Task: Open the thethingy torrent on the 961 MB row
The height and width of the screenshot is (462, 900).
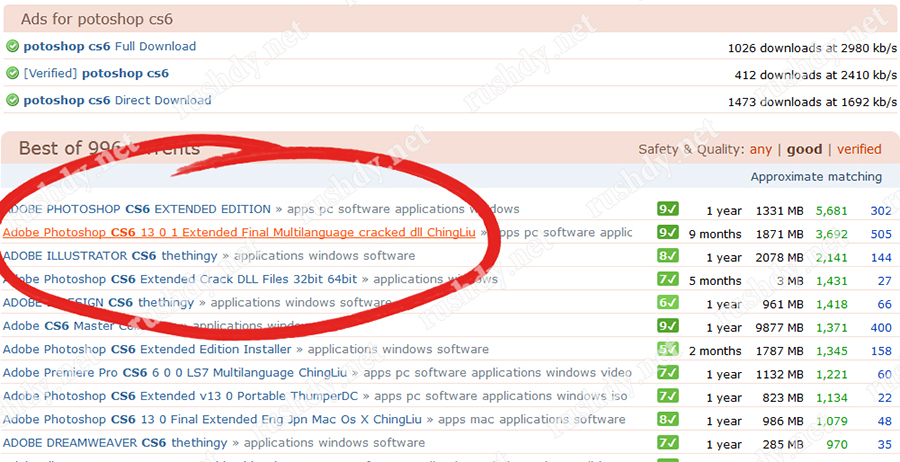Action: coord(98,302)
